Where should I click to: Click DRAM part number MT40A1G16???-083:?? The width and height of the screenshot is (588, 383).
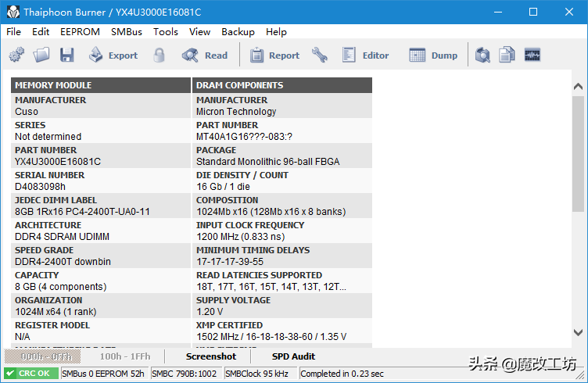click(x=244, y=137)
